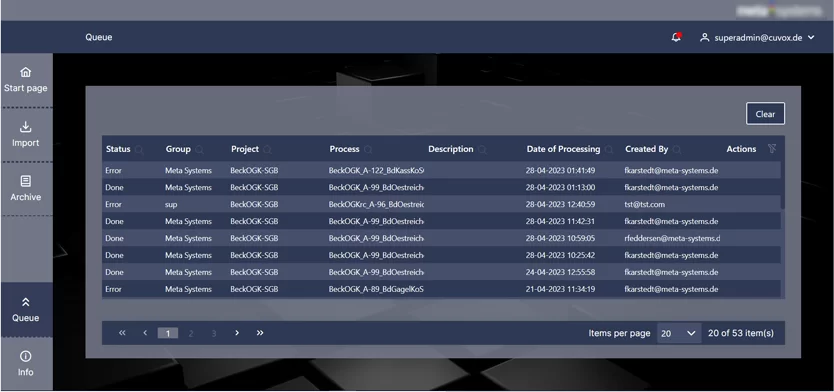Screen dimensions: 834x392
Task: Sort by Project column header
Action: click(245, 149)
